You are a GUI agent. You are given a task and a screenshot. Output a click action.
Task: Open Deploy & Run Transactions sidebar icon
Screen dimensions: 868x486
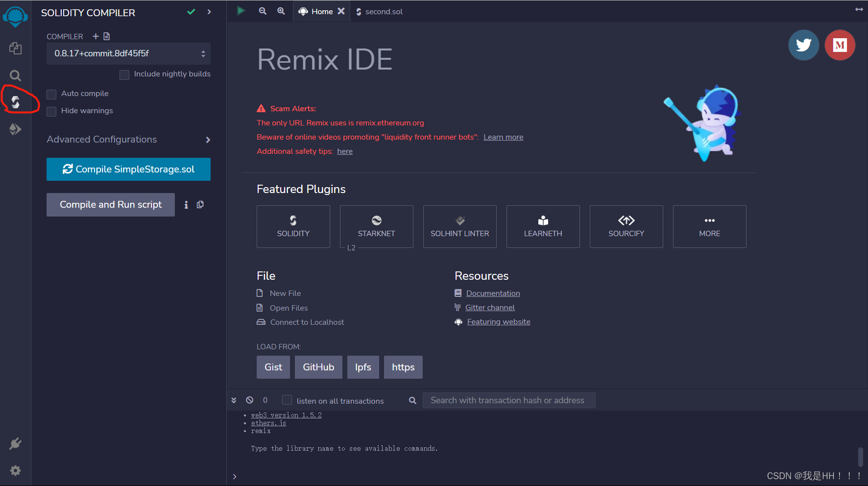click(15, 129)
